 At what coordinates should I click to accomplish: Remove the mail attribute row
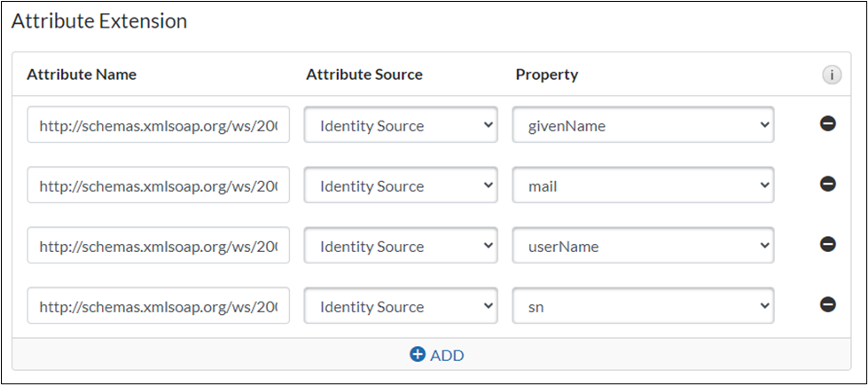click(827, 185)
